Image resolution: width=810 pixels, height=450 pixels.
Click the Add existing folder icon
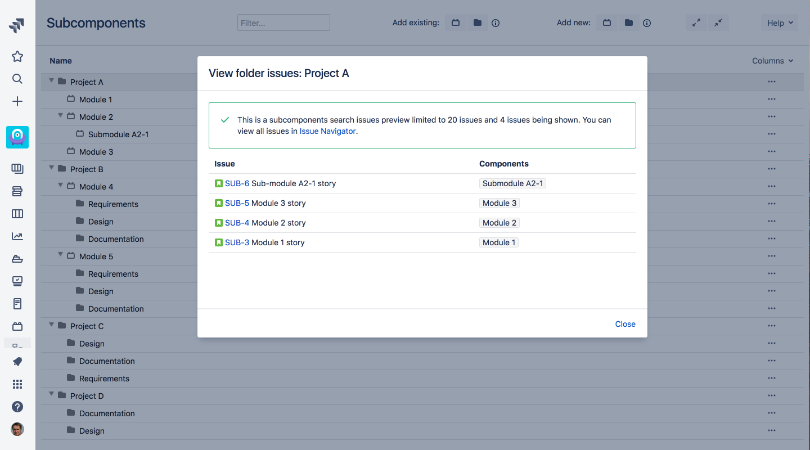(477, 23)
